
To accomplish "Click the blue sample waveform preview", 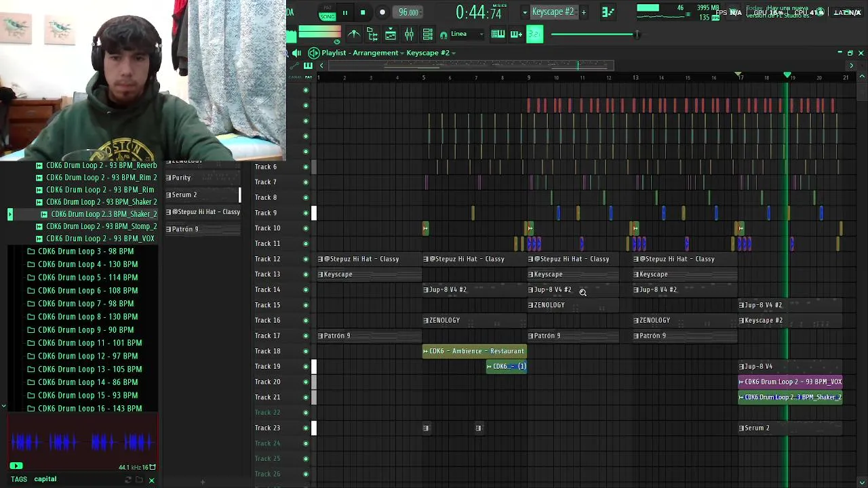I will pos(83,443).
